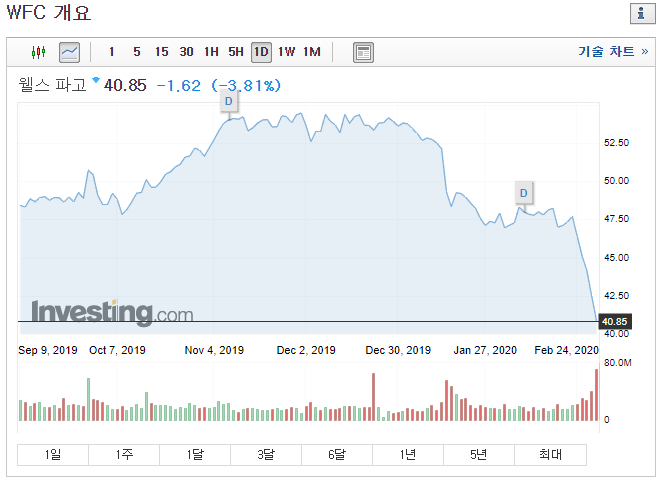Image resolution: width=662 pixels, height=482 pixels.
Task: Show the 1년 time range
Action: tap(408, 455)
